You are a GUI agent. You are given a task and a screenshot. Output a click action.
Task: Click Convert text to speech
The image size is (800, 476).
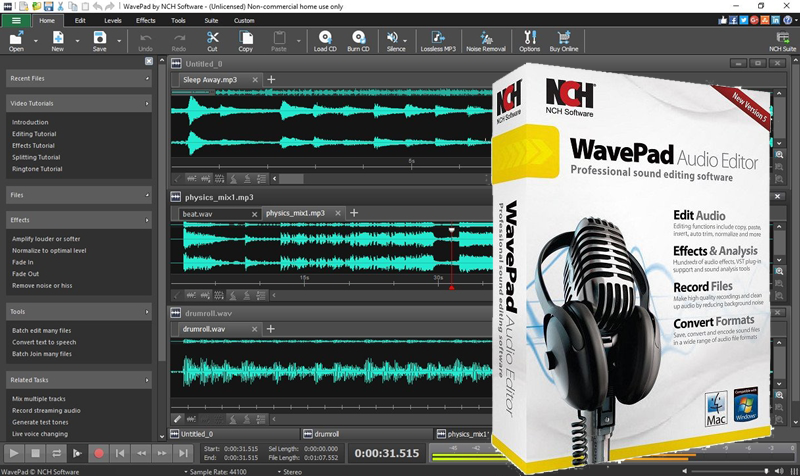pos(44,342)
